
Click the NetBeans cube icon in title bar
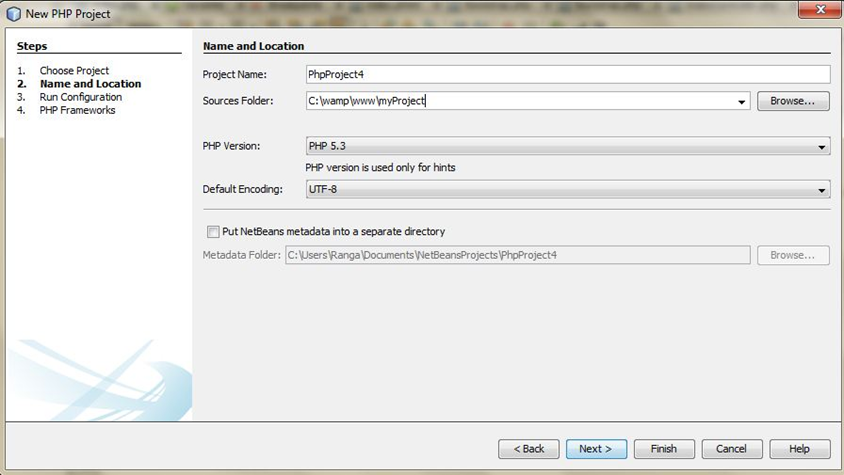click(x=13, y=14)
